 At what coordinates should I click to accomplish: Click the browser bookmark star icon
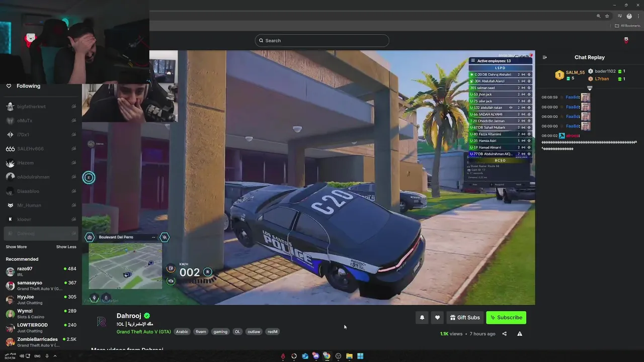pyautogui.click(x=607, y=16)
